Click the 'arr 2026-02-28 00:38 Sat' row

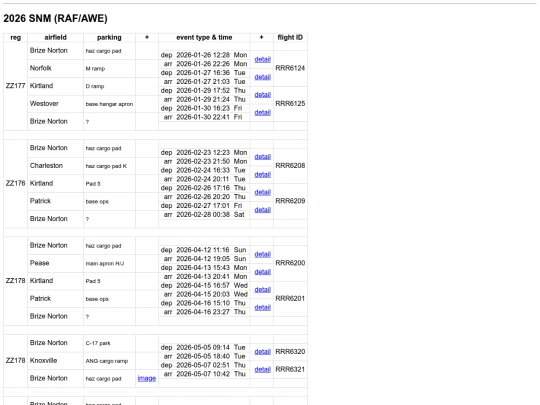coord(204,215)
